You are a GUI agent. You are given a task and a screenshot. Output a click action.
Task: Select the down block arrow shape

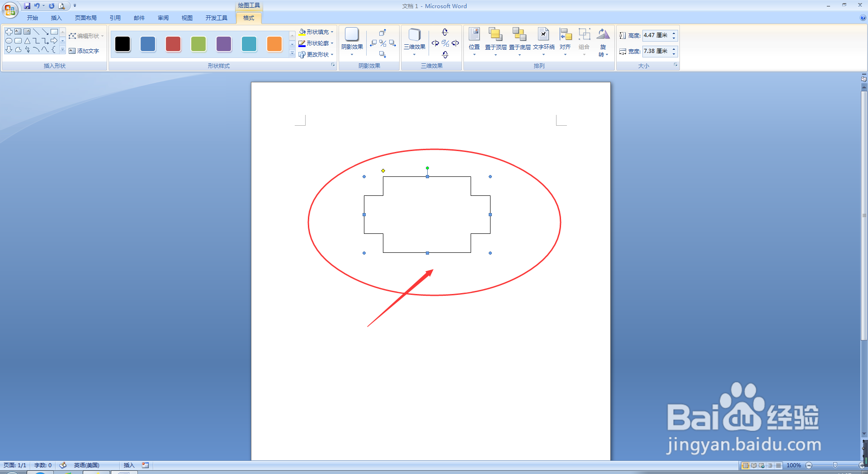tap(9, 50)
